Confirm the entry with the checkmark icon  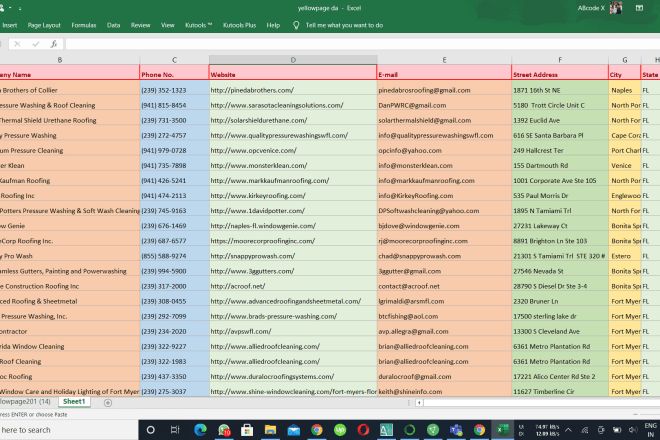click(x=36, y=44)
